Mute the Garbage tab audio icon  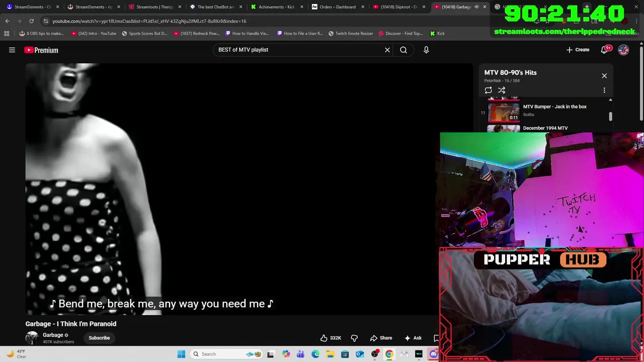click(x=476, y=7)
